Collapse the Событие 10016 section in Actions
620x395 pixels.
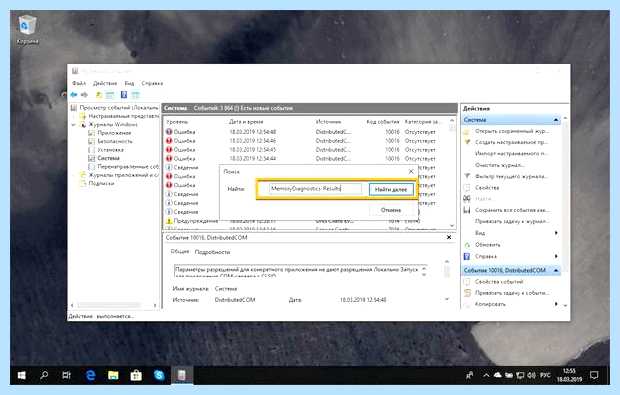coord(556,270)
